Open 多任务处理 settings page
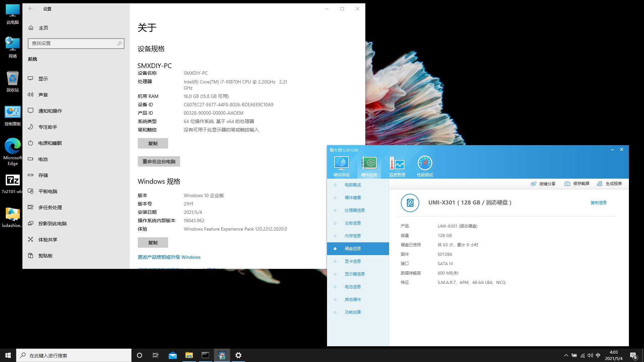This screenshot has height=362, width=644. coord(76,207)
